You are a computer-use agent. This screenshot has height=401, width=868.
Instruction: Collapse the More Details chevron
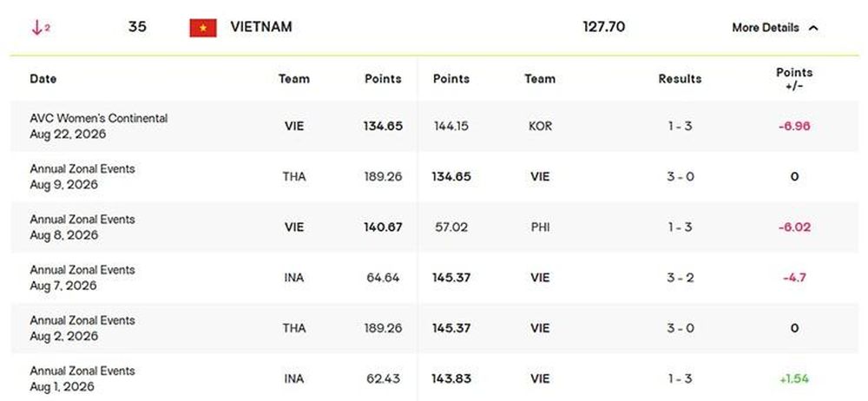pyautogui.click(x=813, y=28)
